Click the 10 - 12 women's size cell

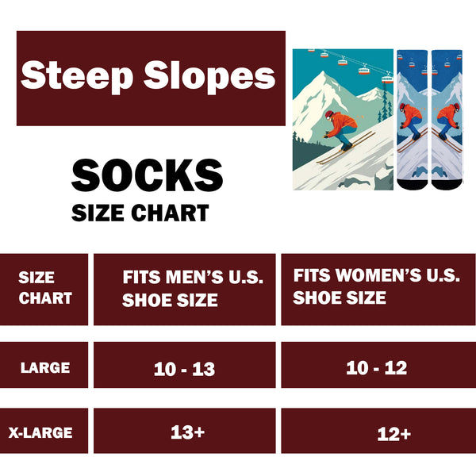point(377,367)
